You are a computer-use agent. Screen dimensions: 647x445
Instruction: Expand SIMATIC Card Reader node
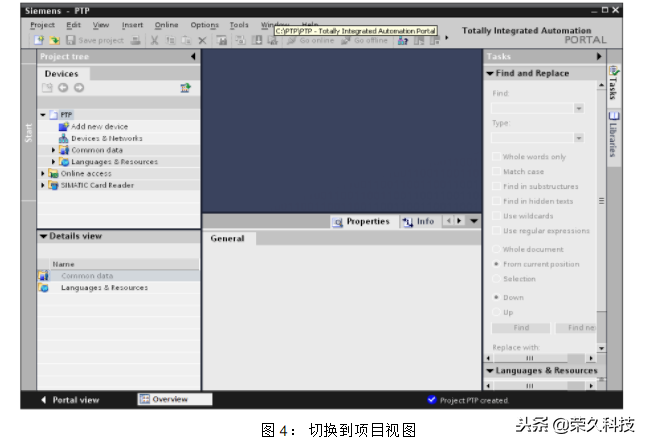(x=43, y=185)
